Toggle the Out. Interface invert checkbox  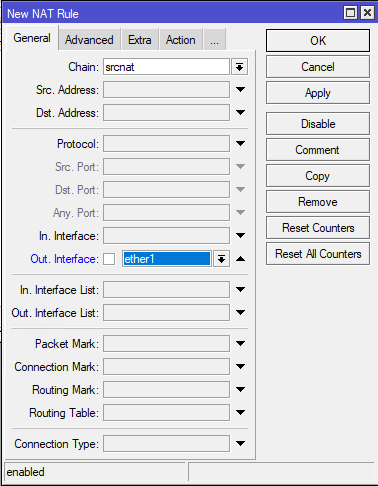click(x=109, y=259)
